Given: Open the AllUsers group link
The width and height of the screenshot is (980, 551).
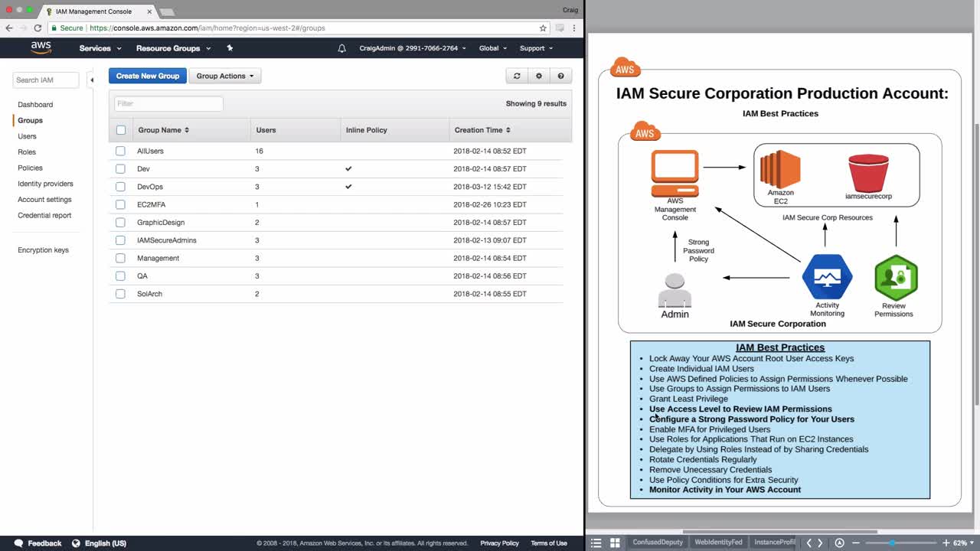Looking at the screenshot, I should (150, 151).
